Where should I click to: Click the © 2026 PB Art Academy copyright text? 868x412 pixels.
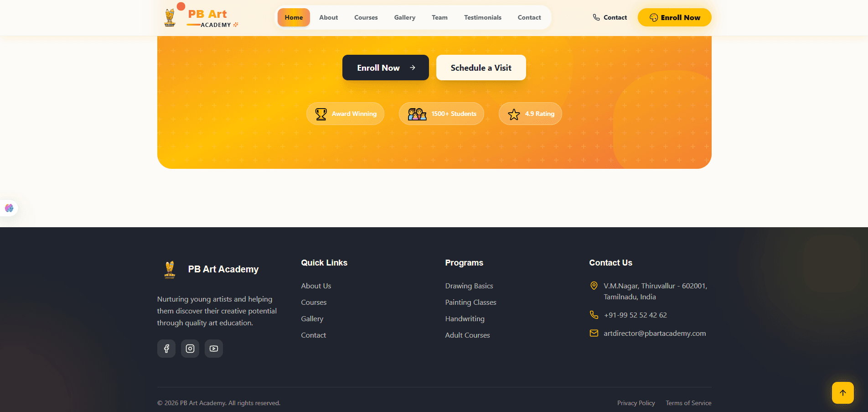(x=219, y=403)
